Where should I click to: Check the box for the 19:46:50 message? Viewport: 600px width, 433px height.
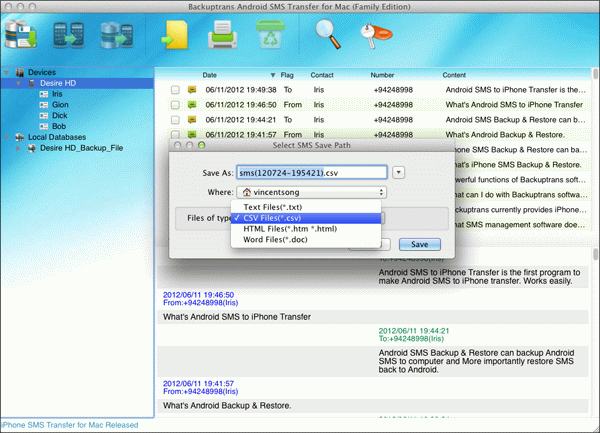point(175,105)
